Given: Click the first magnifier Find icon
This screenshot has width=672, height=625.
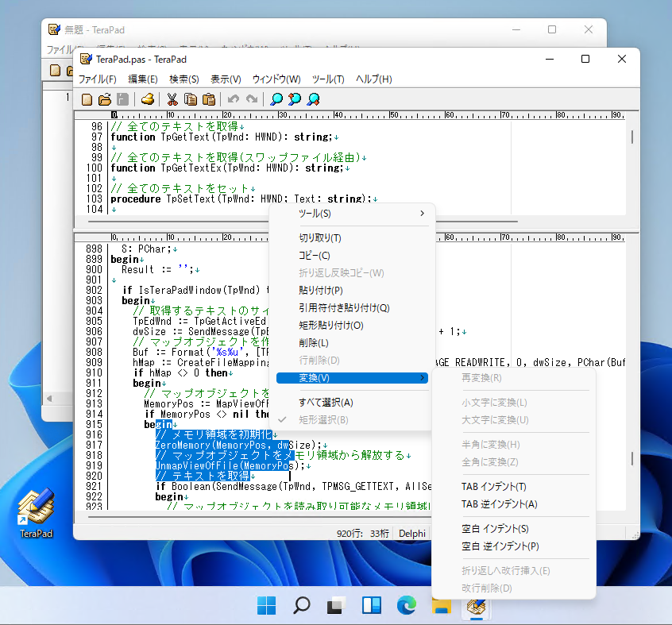Looking at the screenshot, I should [x=276, y=99].
